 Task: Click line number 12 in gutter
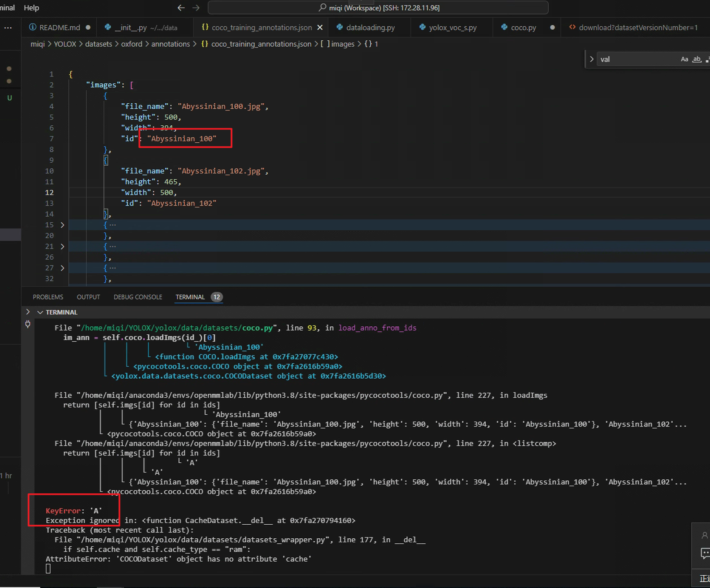pyautogui.click(x=49, y=192)
